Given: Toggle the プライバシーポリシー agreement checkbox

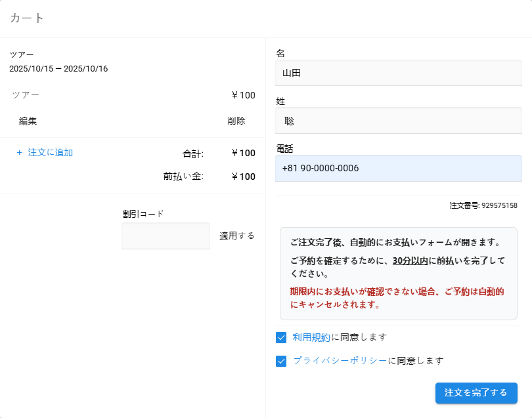Looking at the screenshot, I should point(282,361).
